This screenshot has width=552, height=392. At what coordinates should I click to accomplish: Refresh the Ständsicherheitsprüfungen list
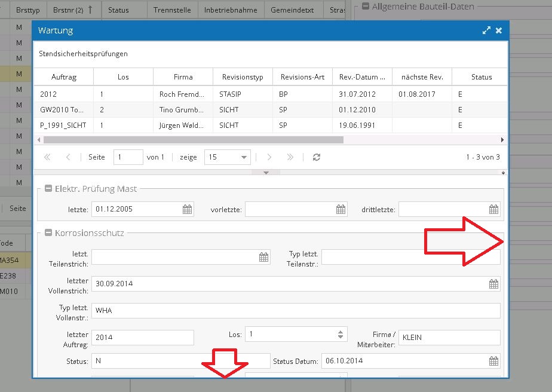[x=316, y=157]
